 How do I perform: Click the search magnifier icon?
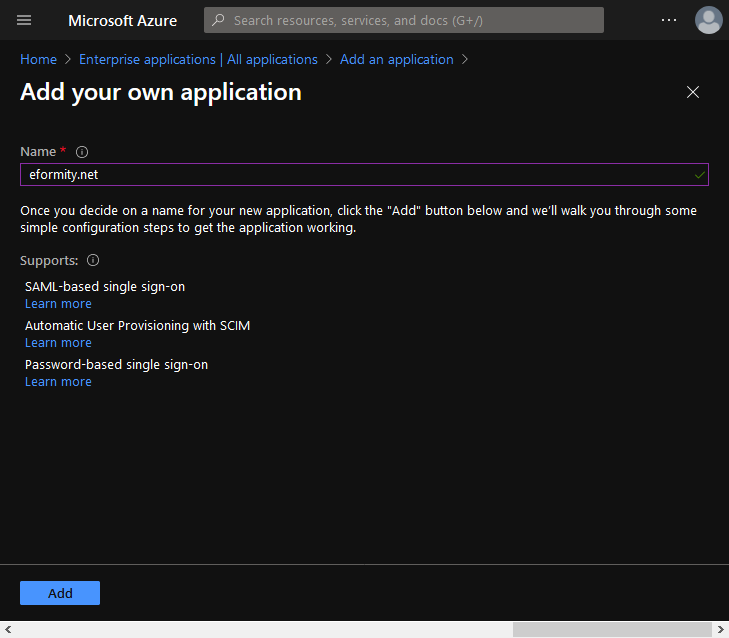pyautogui.click(x=218, y=20)
